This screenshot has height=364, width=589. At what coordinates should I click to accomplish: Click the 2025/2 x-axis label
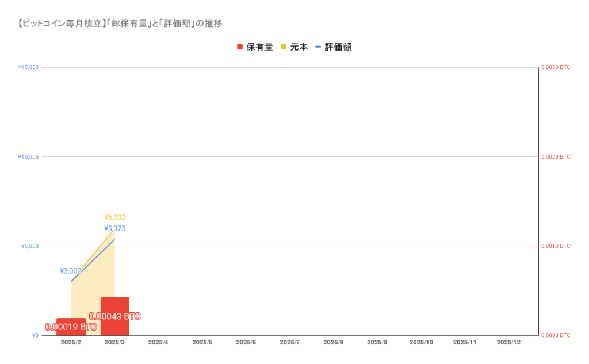(71, 342)
